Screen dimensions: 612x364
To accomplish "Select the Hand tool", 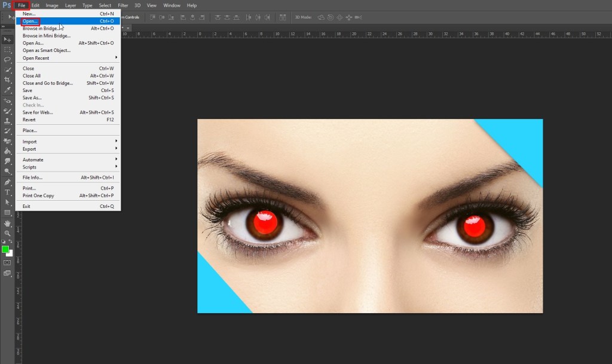I will 7,223.
